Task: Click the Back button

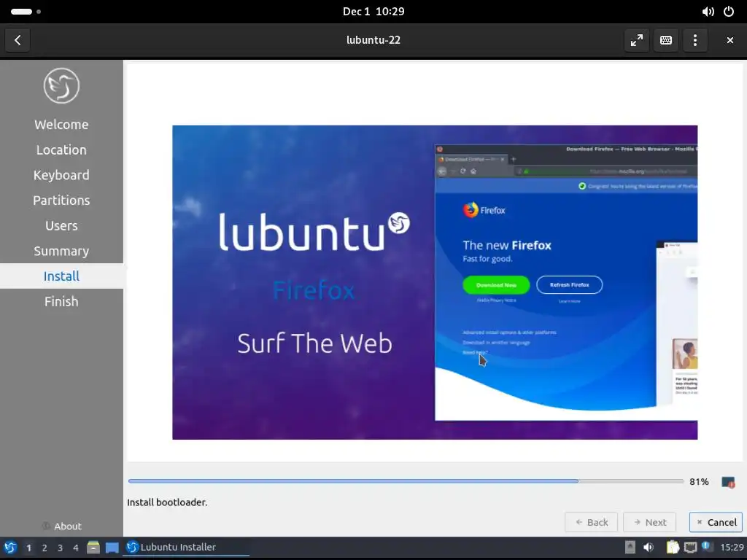Action: (591, 522)
